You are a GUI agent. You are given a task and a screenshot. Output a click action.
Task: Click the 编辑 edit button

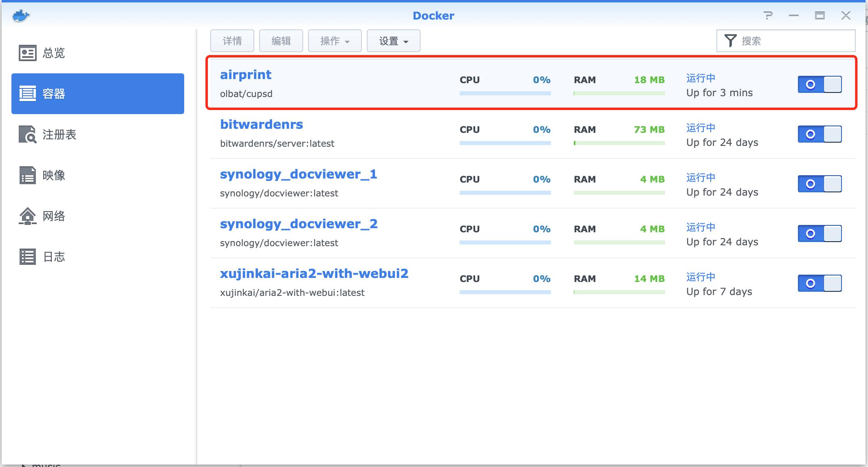click(281, 41)
